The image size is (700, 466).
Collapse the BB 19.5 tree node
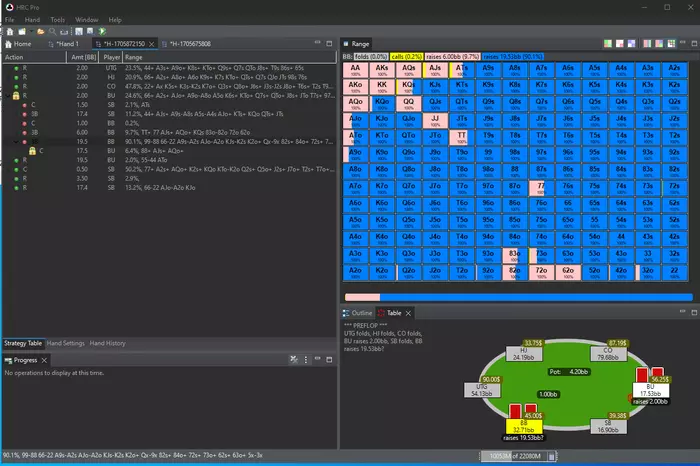pos(16,142)
